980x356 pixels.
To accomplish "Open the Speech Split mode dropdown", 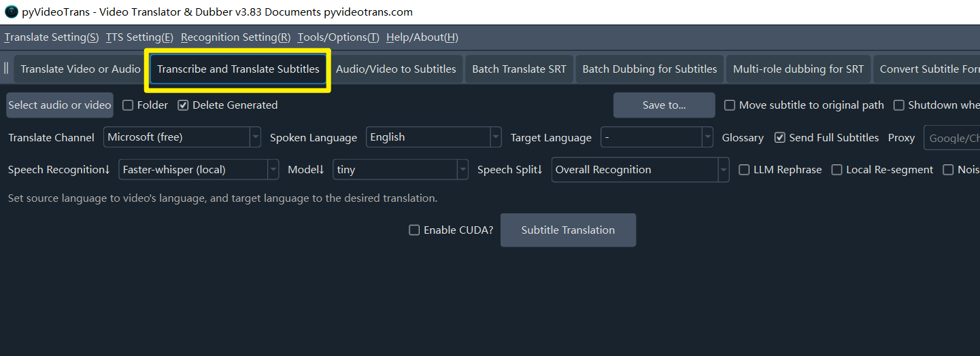I will click(640, 170).
